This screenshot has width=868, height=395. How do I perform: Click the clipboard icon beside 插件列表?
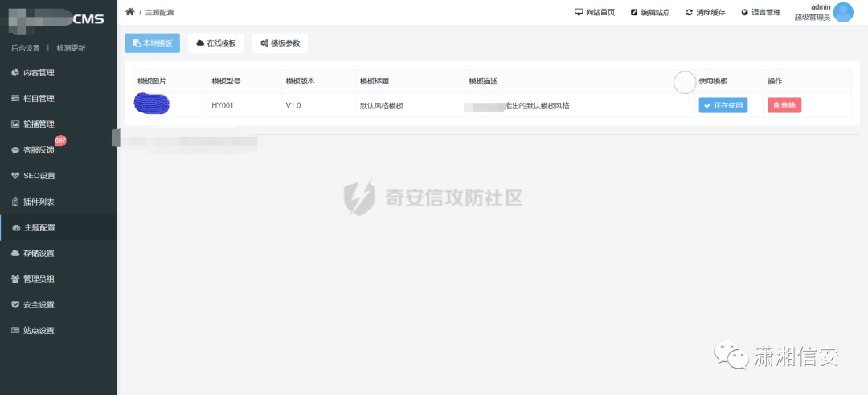15,202
